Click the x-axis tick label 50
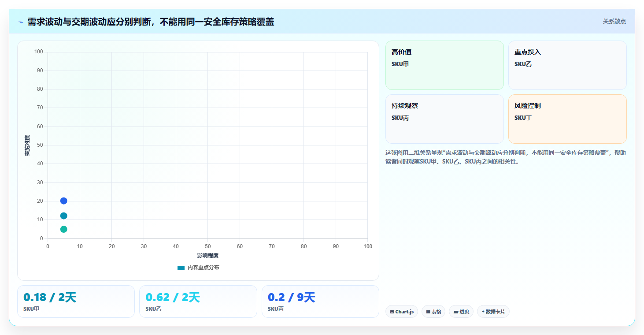 point(207,246)
